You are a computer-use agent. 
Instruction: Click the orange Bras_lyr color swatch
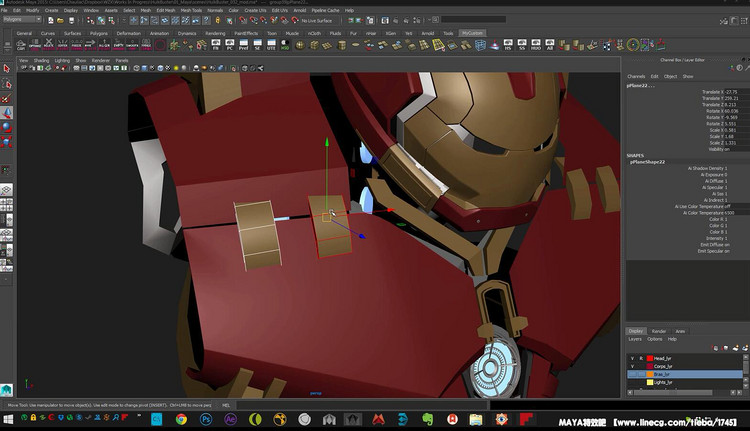648,374
